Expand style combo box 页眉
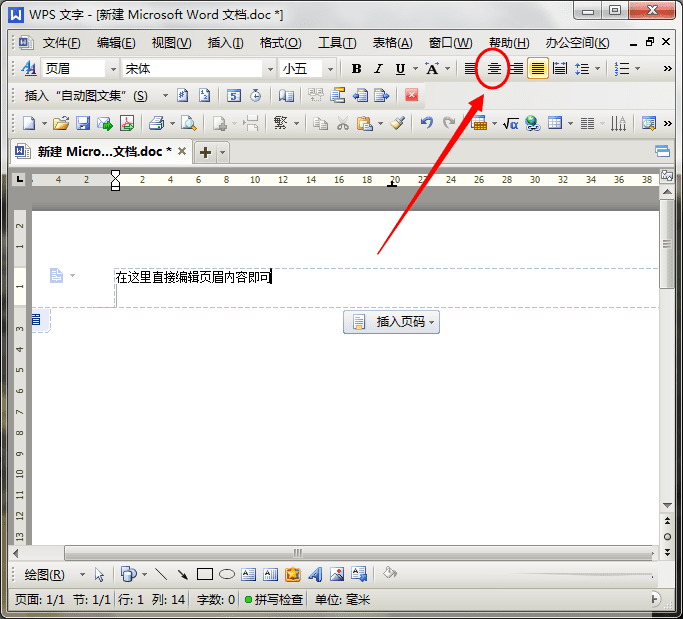The width and height of the screenshot is (683, 619). (113, 69)
